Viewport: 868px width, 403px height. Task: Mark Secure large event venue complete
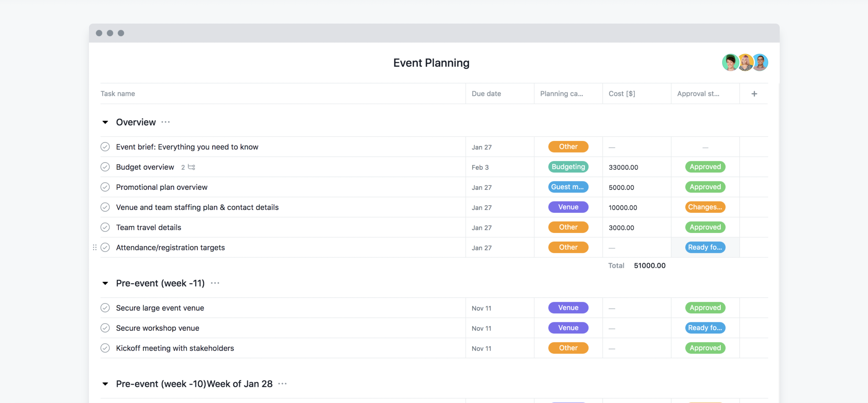[x=105, y=308]
